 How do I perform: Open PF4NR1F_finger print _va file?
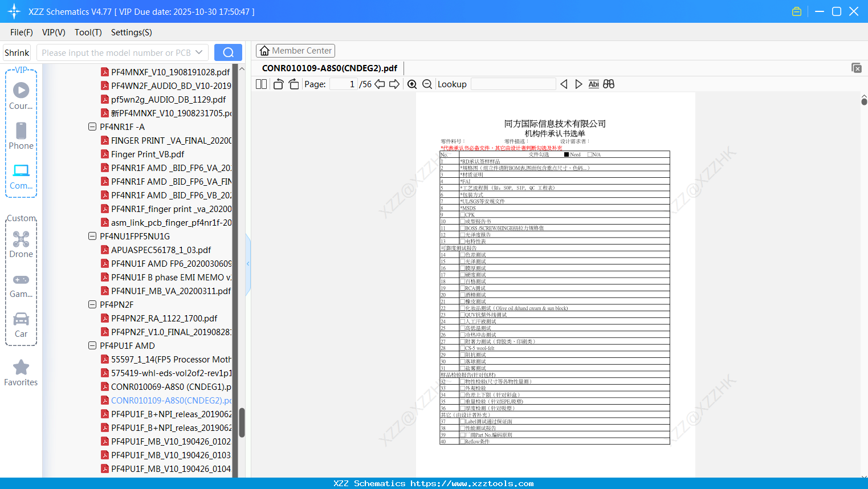171,209
